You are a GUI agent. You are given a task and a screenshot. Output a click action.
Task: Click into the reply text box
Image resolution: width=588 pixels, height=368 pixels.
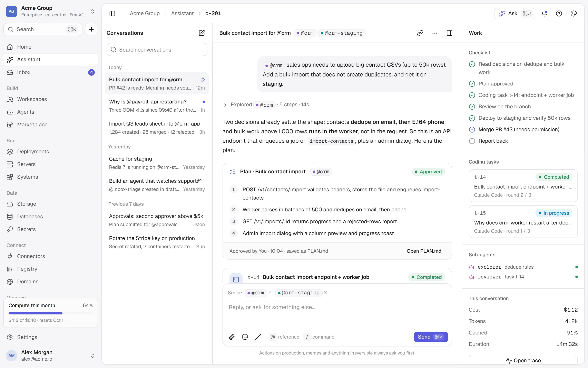[x=337, y=314]
